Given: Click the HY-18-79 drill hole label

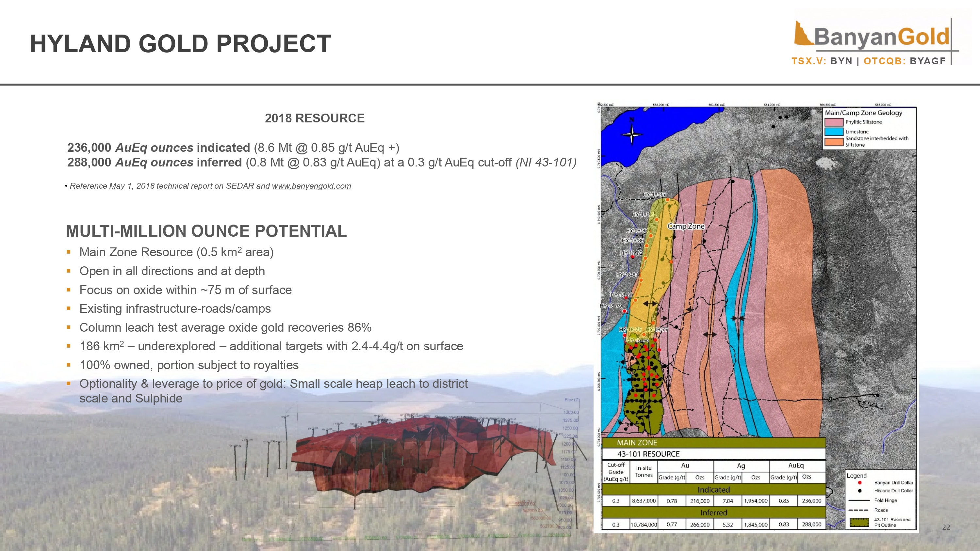Looking at the screenshot, I should tap(611, 306).
